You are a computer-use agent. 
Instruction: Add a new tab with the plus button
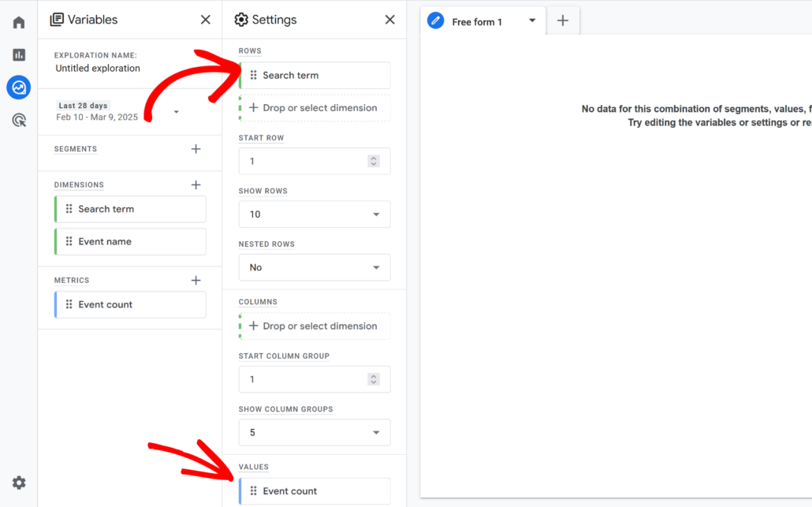[562, 21]
